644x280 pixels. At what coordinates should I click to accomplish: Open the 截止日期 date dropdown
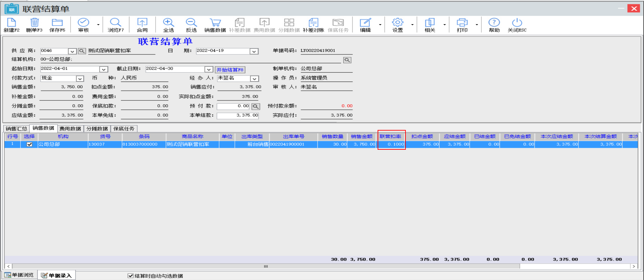[209, 69]
